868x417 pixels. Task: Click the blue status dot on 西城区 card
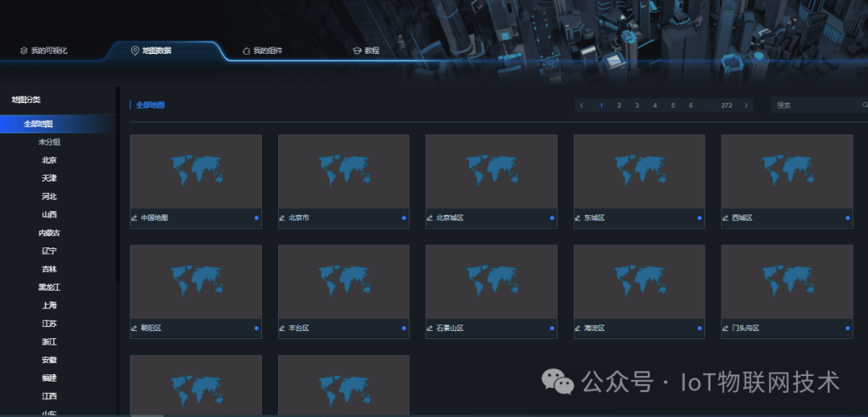click(x=848, y=218)
